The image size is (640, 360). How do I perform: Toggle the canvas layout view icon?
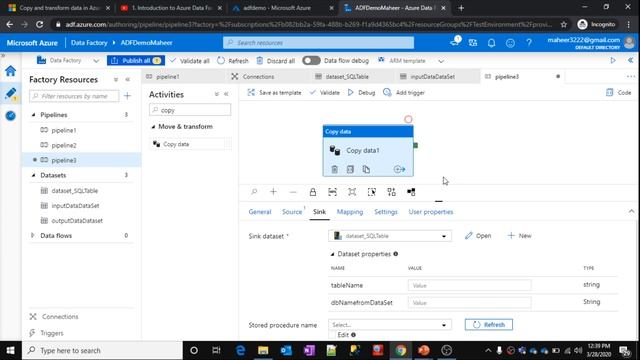[411, 192]
